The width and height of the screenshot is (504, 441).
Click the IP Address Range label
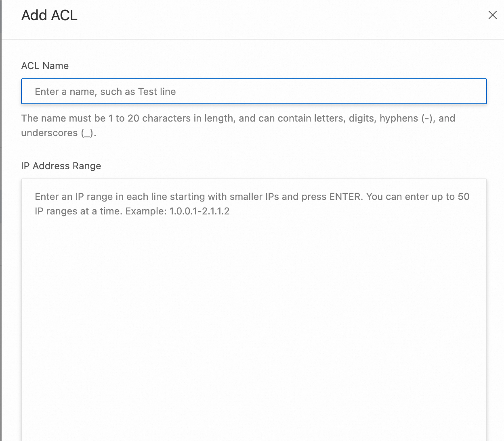pos(61,166)
